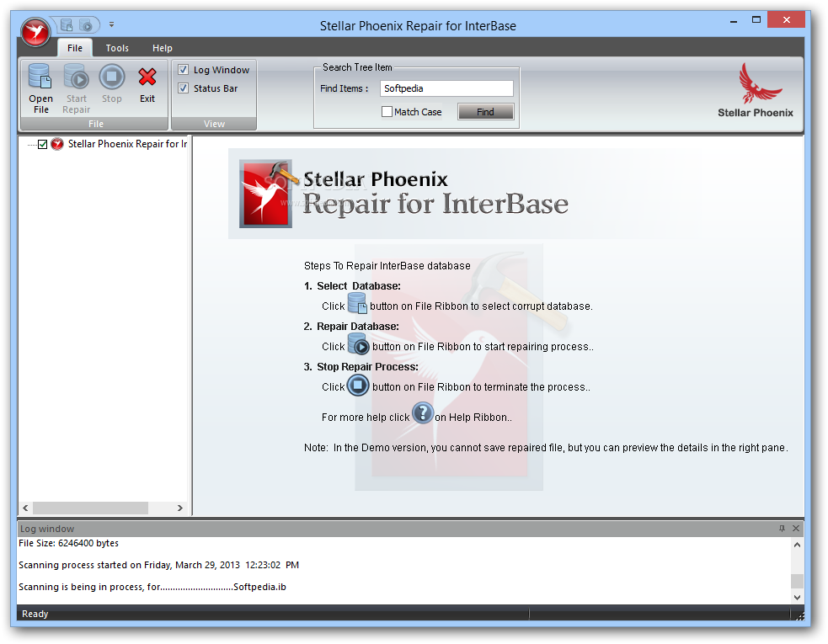
Task: Minimize the Stellar Phoenix Repair window
Action: click(x=734, y=21)
